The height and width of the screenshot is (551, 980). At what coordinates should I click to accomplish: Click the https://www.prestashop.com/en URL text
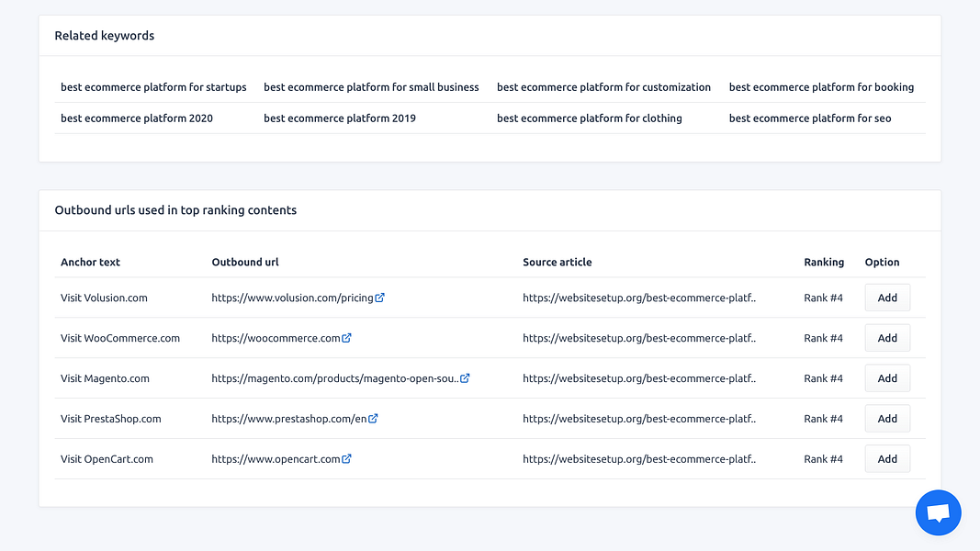pos(288,419)
